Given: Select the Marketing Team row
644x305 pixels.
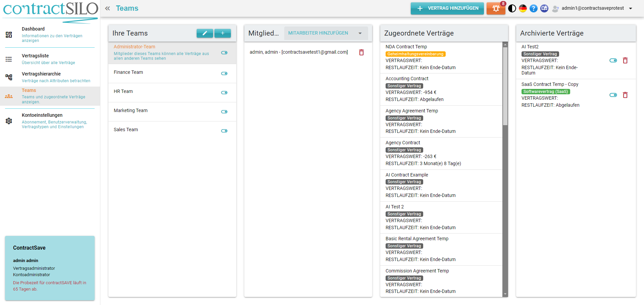Looking at the screenshot, I should (172, 112).
